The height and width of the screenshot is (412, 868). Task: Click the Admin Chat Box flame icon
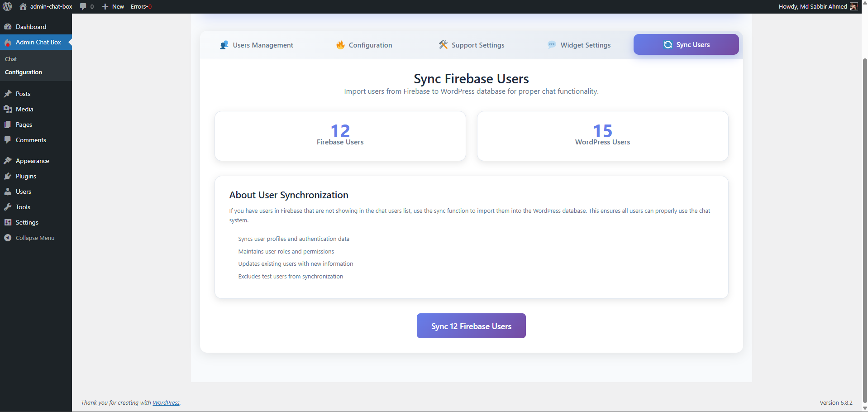click(8, 43)
